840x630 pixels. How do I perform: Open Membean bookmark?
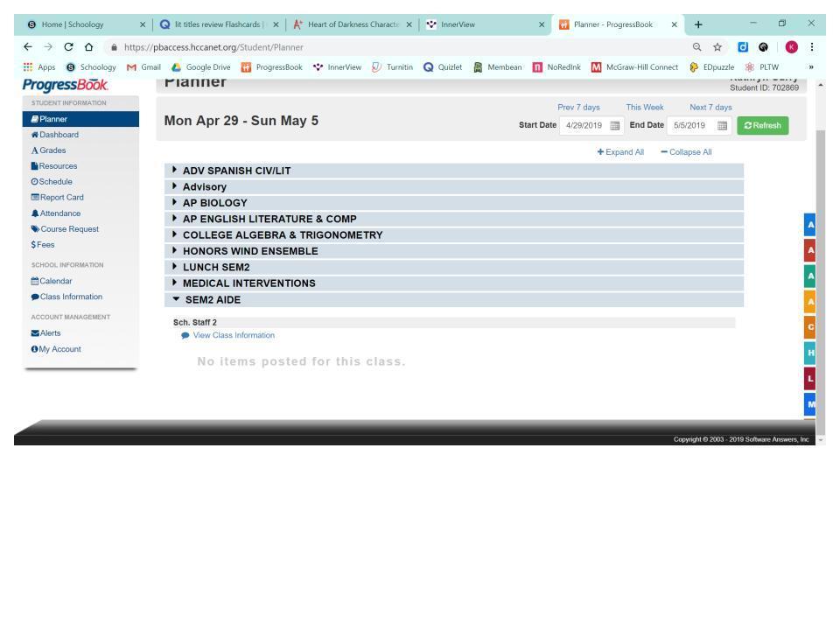[498, 67]
